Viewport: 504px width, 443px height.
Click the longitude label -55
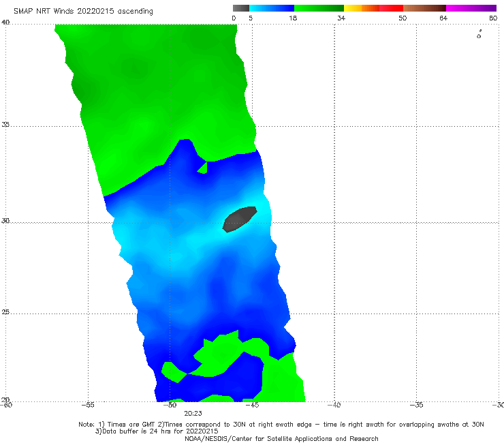88,405
